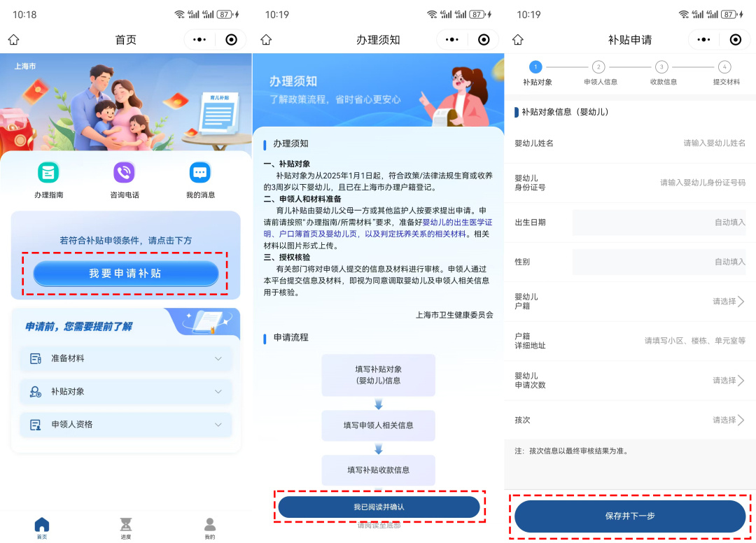Click the 保存并下一步 button

coord(630,516)
